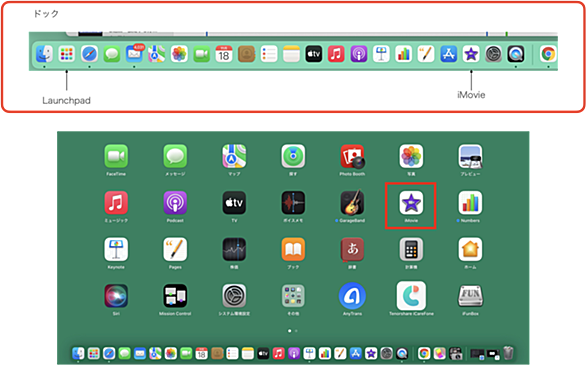The width and height of the screenshot is (586, 392).
Task: Open Music in the enlarged Dock
Action: 336,54
